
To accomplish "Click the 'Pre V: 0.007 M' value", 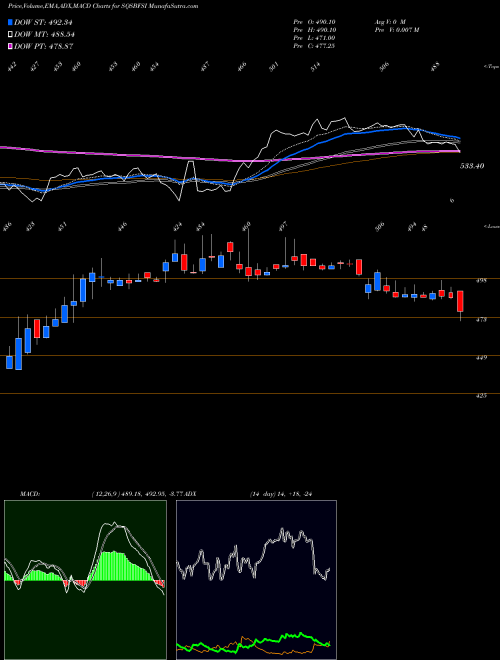I will coord(396,30).
